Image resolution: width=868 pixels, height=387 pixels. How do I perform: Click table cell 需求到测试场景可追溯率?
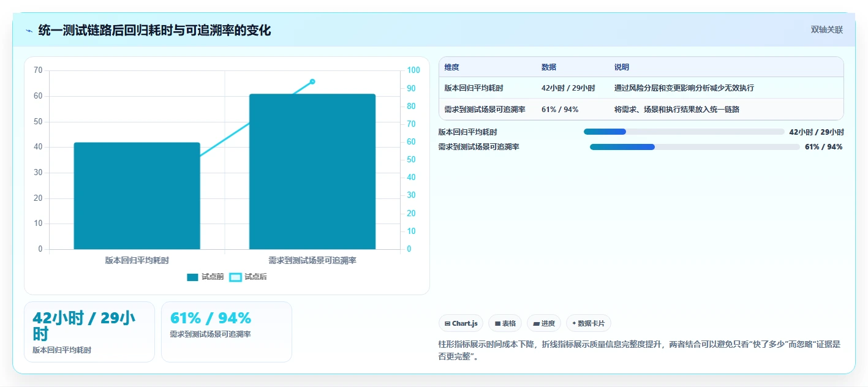coord(485,110)
